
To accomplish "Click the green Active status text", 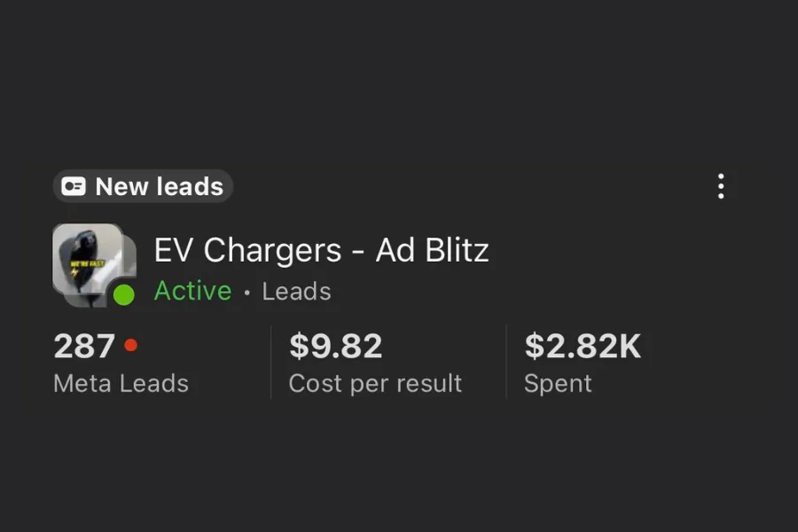I will click(192, 291).
